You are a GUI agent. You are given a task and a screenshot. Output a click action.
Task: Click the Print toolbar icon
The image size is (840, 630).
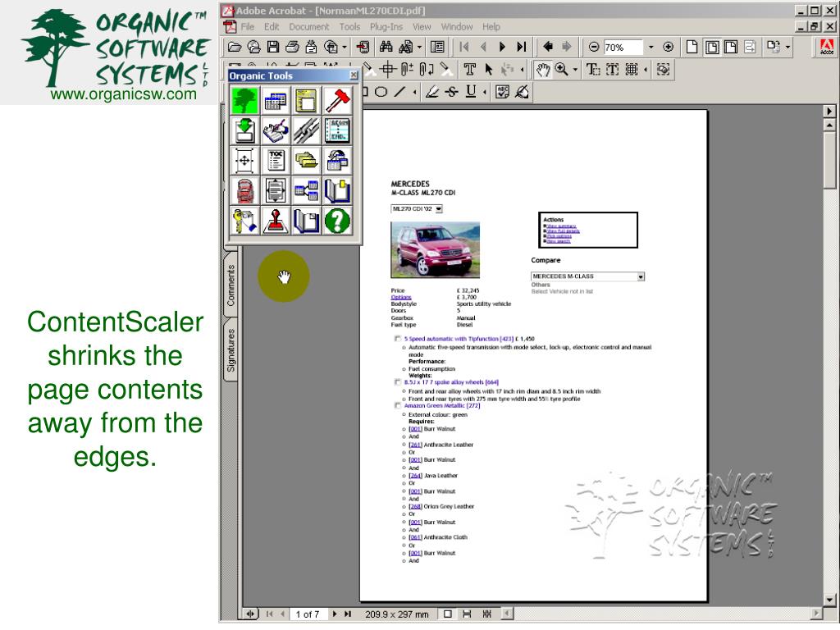pyautogui.click(x=292, y=47)
